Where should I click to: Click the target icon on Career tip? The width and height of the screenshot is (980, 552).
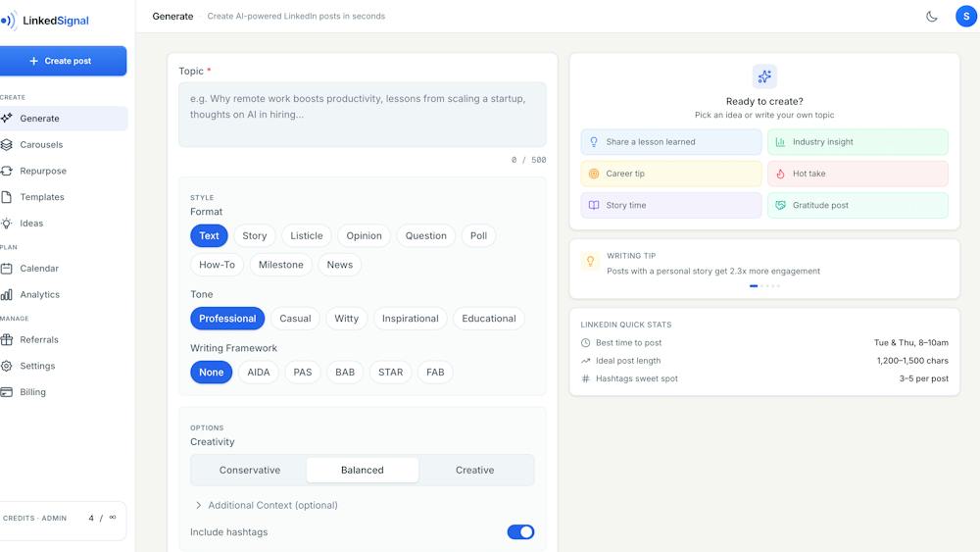pos(594,174)
